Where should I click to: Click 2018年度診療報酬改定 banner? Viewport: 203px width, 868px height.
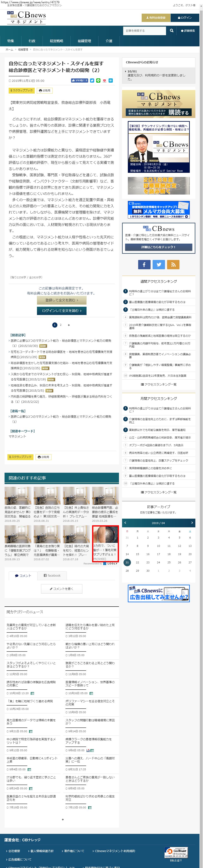(x=159, y=186)
